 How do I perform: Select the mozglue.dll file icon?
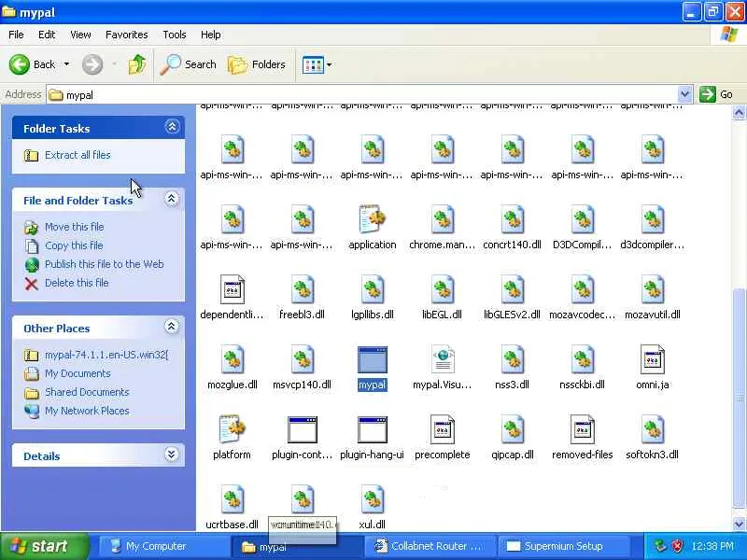click(232, 360)
